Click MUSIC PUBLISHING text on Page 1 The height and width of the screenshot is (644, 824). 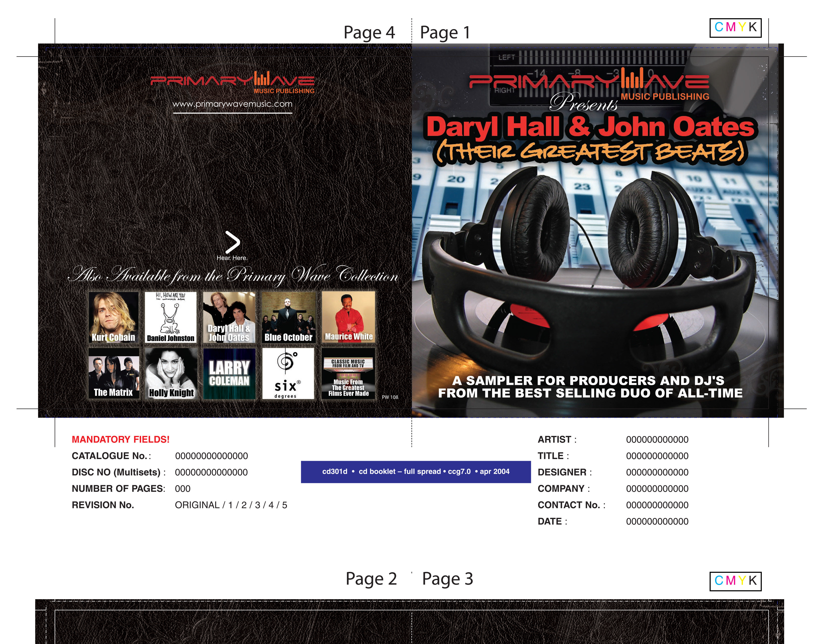pos(665,97)
